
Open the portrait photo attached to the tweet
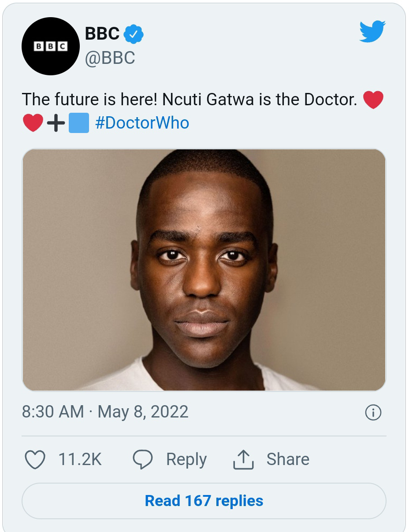(204, 270)
